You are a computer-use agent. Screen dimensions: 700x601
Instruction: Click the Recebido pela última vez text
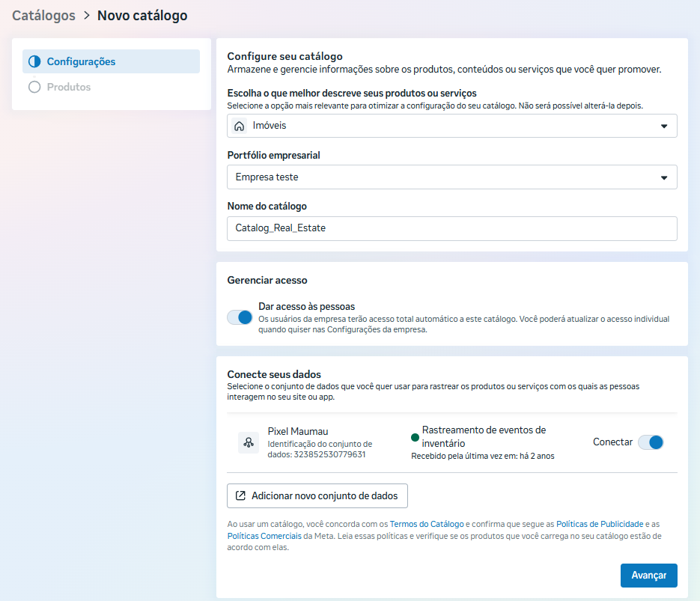pos(483,456)
